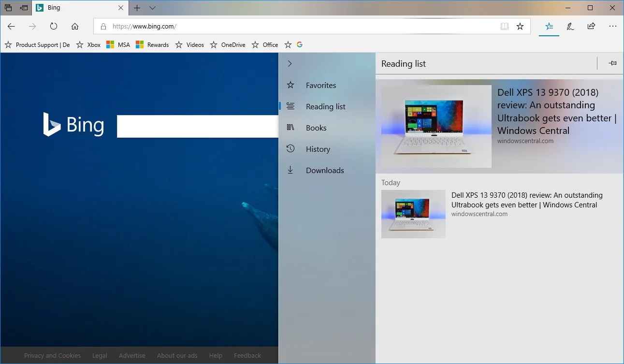Show the tabs you've set aside
The height and width of the screenshot is (364, 624).
8,8
